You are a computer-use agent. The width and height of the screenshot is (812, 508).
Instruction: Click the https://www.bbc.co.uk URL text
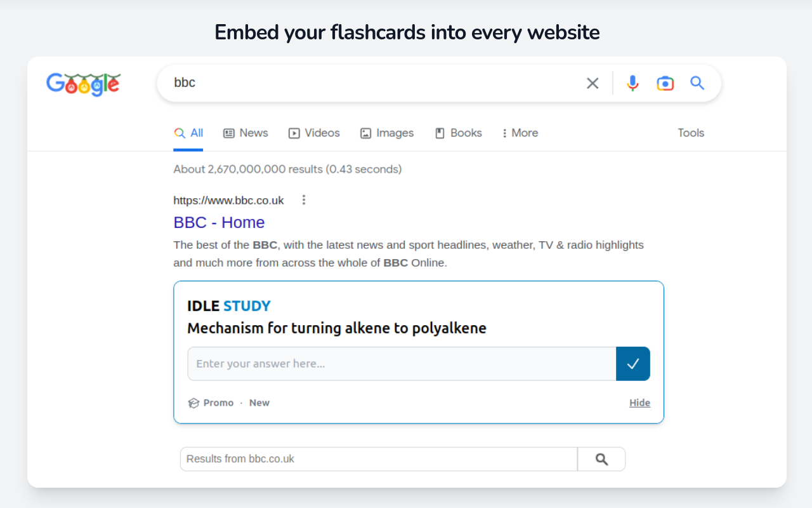[x=229, y=201]
